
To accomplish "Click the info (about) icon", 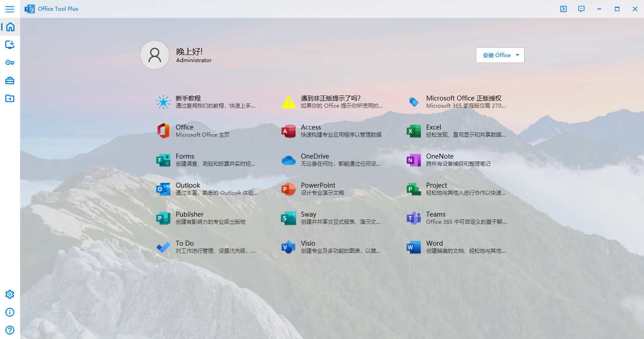I will [10, 312].
